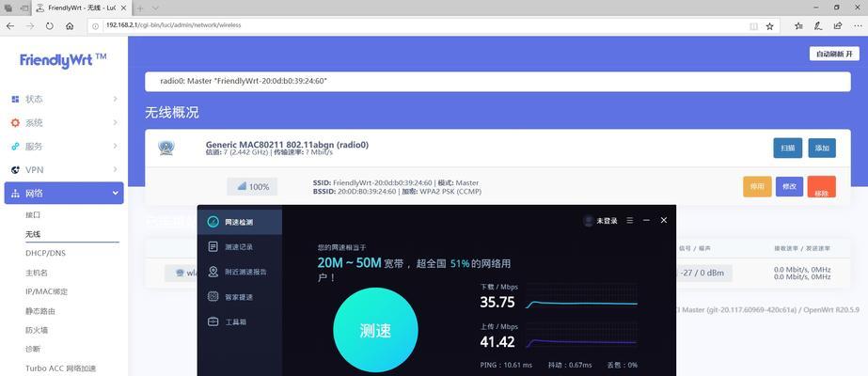Click the 服务 link icon
The width and height of the screenshot is (868, 376).
tap(15, 147)
